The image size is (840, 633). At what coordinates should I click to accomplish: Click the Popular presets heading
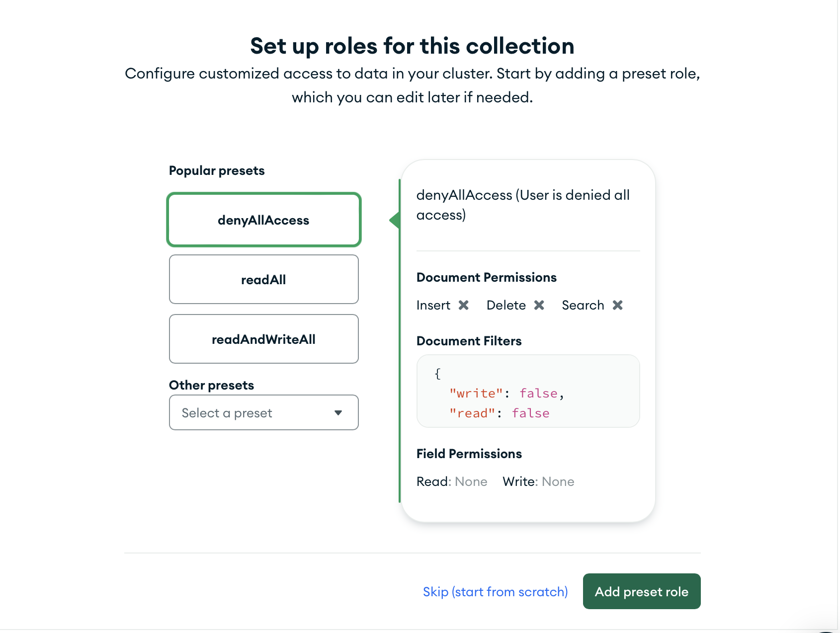[x=217, y=170]
